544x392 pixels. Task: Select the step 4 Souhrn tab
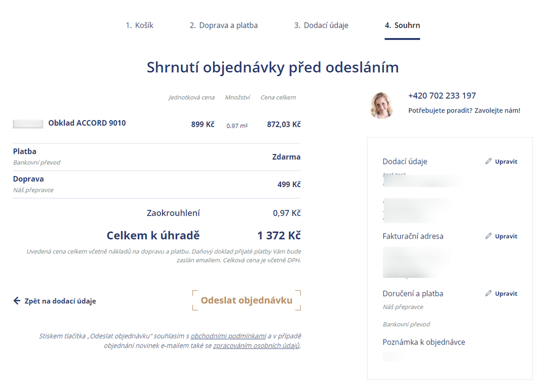point(402,26)
